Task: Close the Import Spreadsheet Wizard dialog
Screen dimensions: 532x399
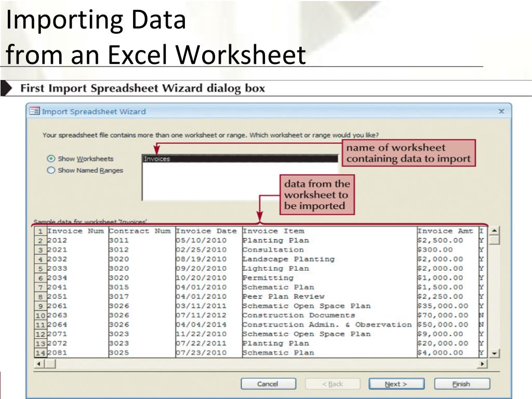Action: click(501, 111)
